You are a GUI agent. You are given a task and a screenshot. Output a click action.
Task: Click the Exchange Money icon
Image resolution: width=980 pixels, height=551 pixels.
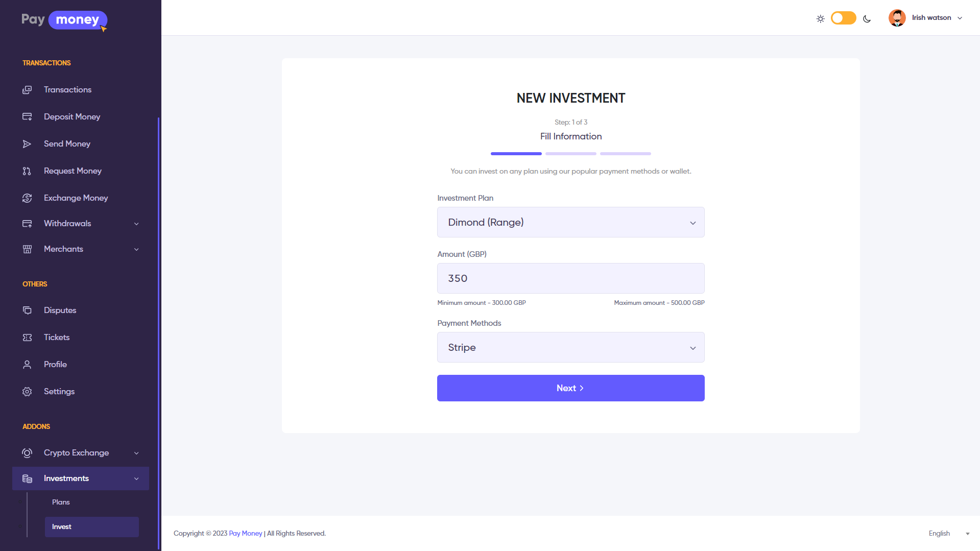pos(27,198)
